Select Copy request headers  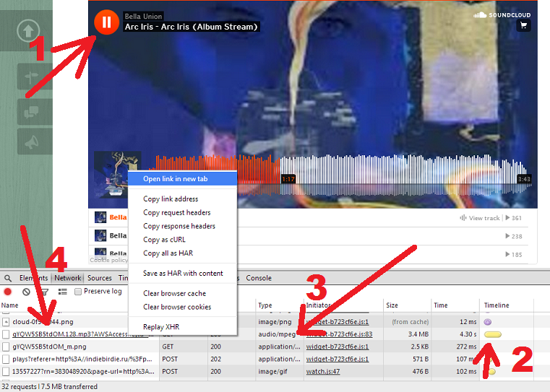pyautogui.click(x=177, y=213)
